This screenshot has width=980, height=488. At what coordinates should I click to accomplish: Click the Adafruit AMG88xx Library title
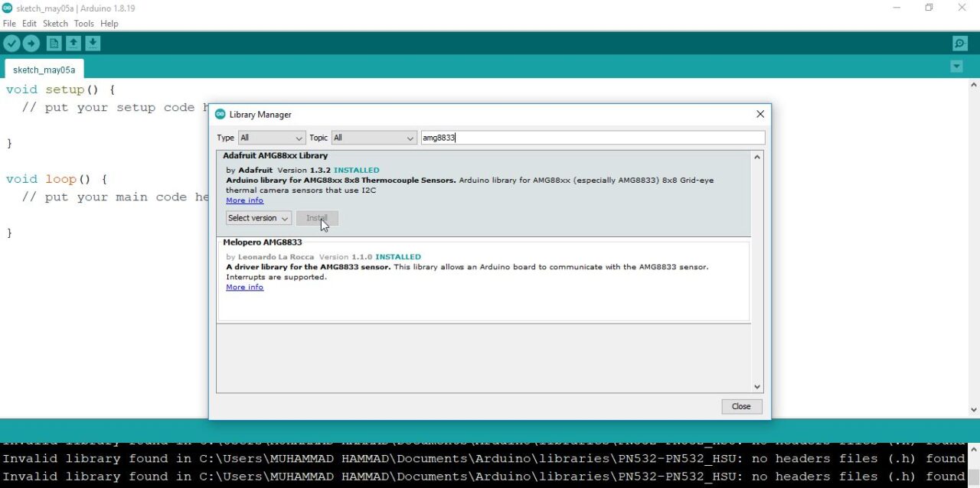click(276, 155)
